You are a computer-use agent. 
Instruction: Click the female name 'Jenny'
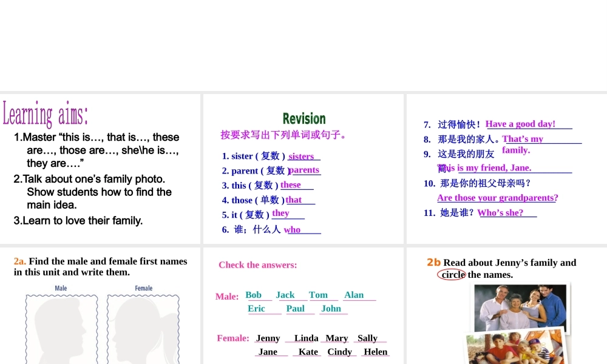point(268,339)
